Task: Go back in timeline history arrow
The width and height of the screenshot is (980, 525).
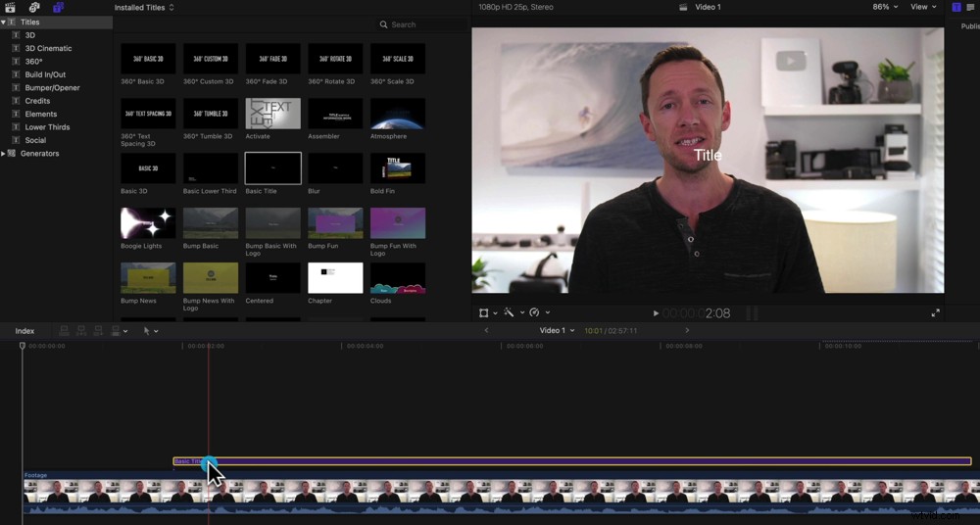Action: pos(486,330)
